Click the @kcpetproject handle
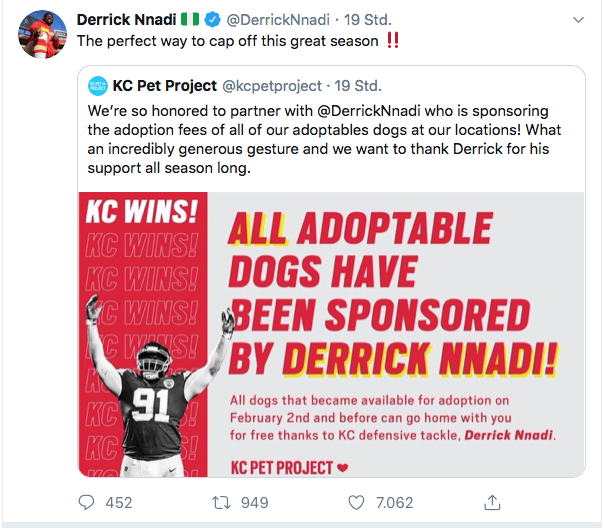 tap(272, 86)
